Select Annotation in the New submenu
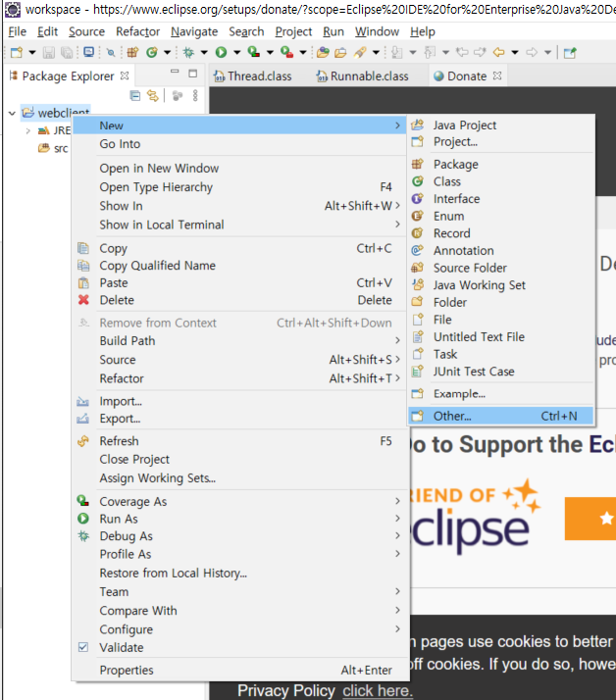The width and height of the screenshot is (616, 700). pos(501,250)
